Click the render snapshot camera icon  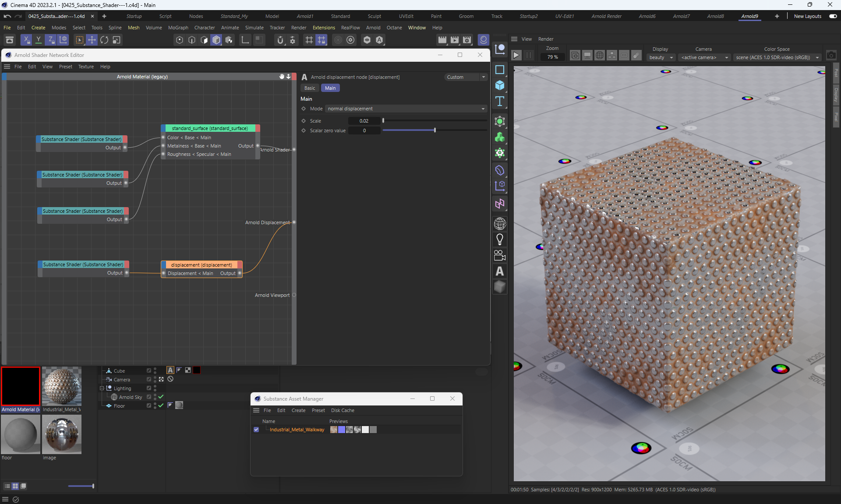click(x=831, y=56)
